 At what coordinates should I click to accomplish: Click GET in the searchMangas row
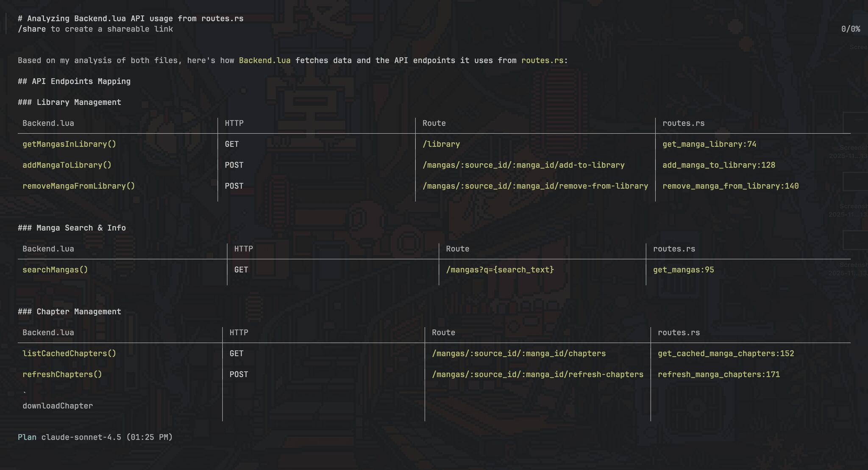click(241, 270)
